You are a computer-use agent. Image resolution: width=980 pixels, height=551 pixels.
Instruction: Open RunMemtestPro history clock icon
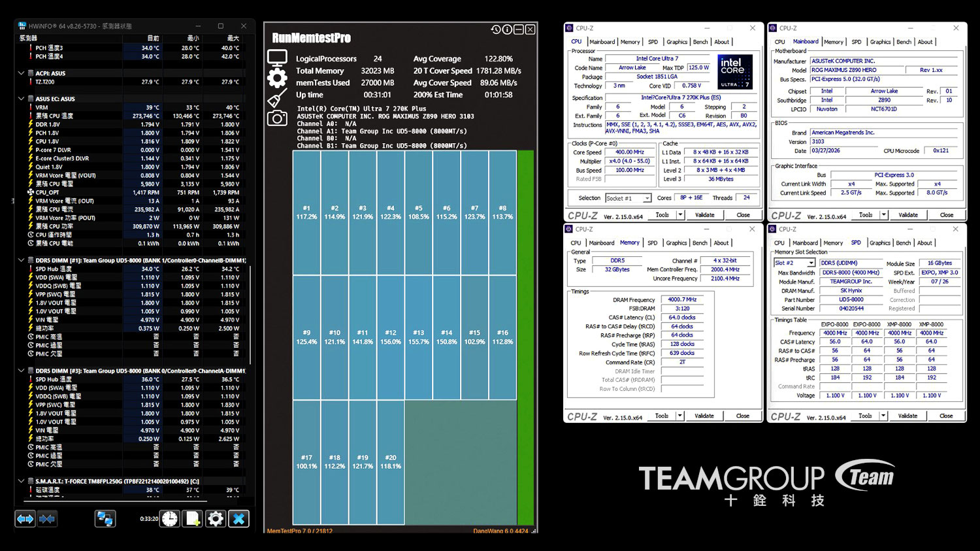(x=496, y=29)
